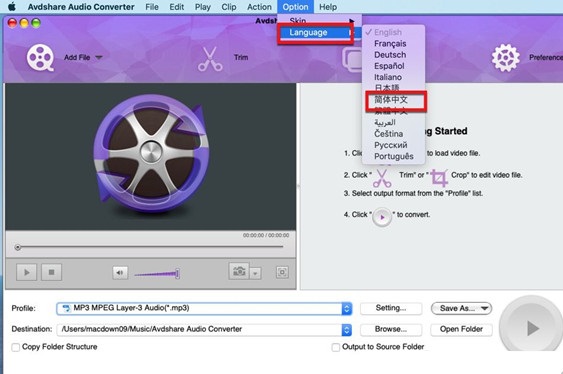
Task: Open the Action menu
Action: [x=259, y=7]
